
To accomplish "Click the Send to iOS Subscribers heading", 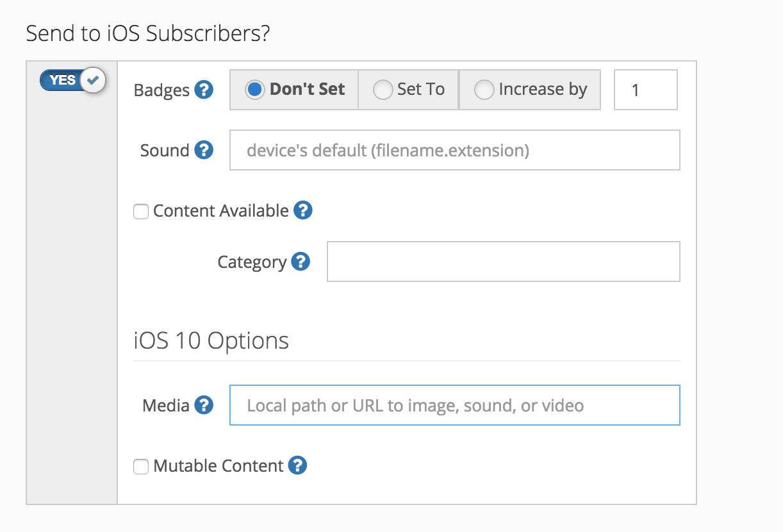I will [148, 33].
